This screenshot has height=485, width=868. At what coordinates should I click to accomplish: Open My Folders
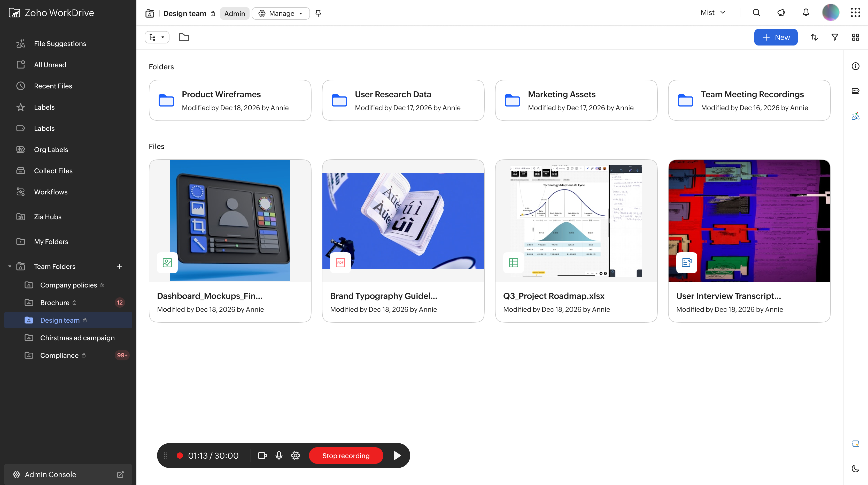pos(68,241)
